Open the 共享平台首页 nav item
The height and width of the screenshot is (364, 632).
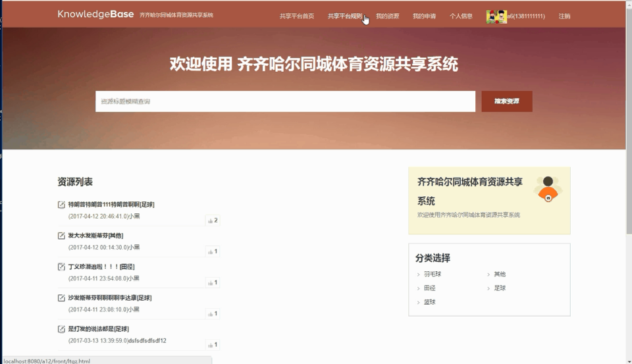point(297,16)
